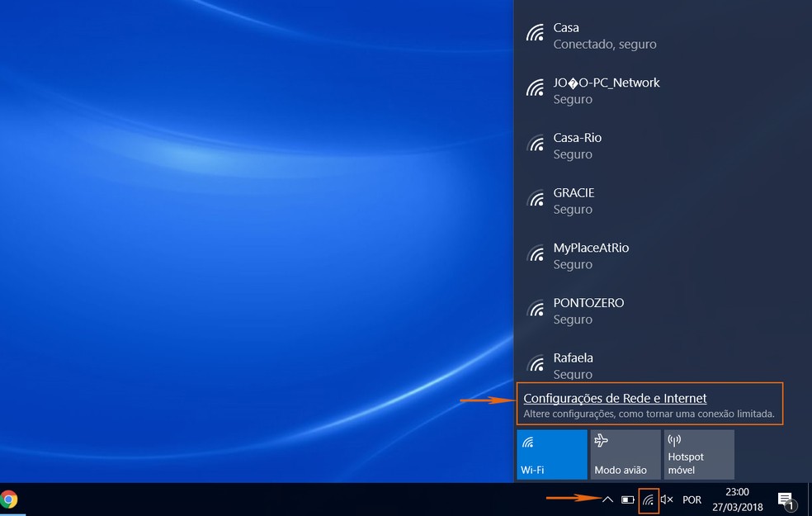Expand hidden icons with the taskbar chevron

[607, 499]
